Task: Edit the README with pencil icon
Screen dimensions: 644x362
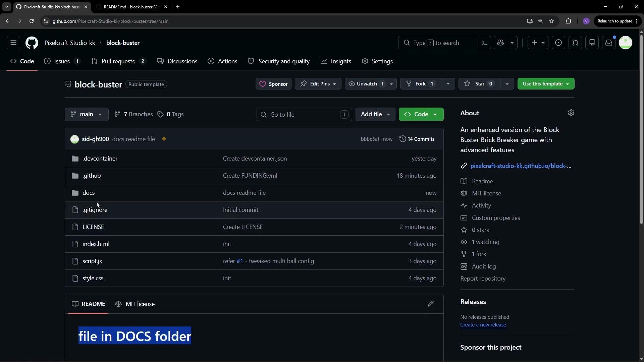Action: pos(431,304)
